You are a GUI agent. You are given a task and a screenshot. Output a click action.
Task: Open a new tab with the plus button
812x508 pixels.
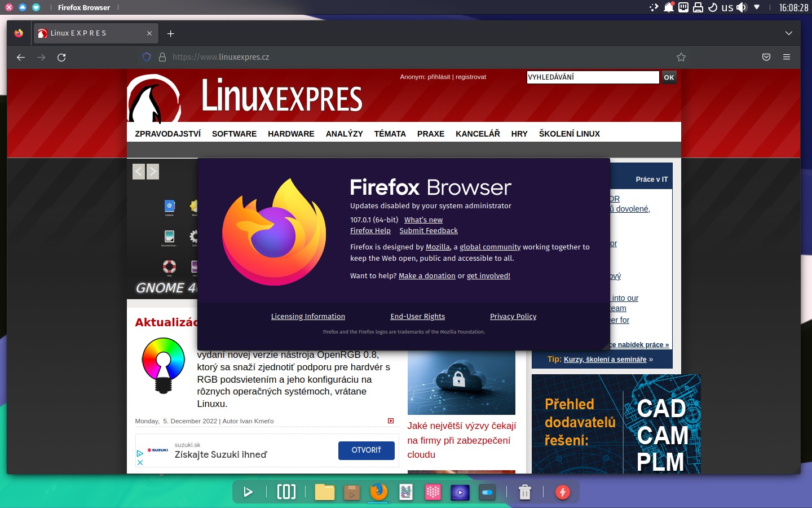pyautogui.click(x=170, y=33)
